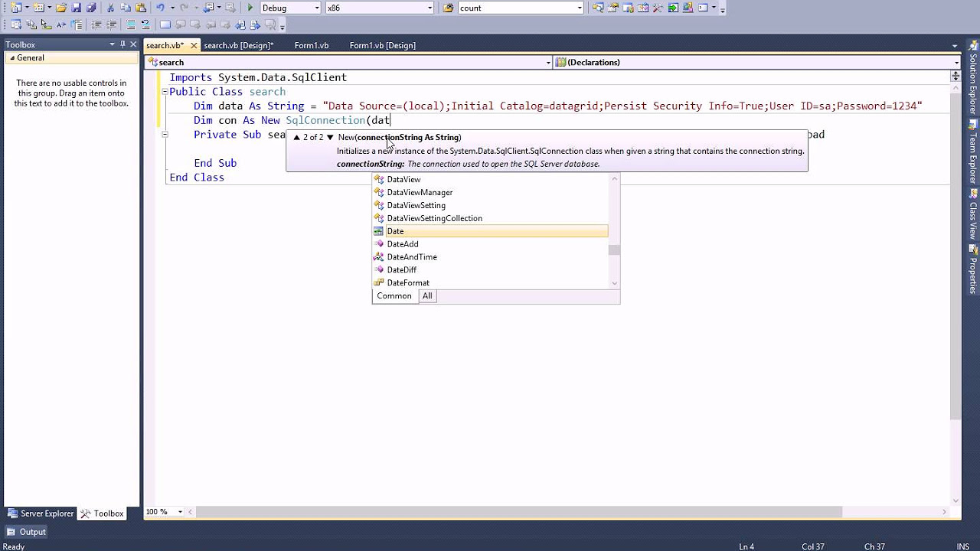
Task: Open the Output window tab
Action: [x=26, y=532]
